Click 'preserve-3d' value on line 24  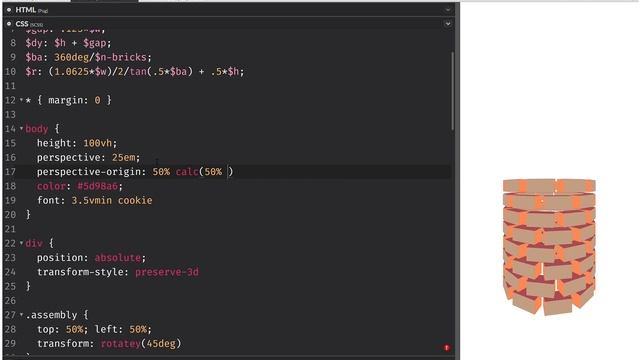[167, 272]
